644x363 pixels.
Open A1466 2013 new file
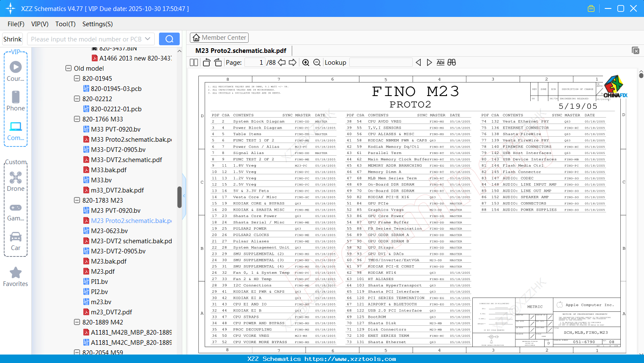pos(131,58)
